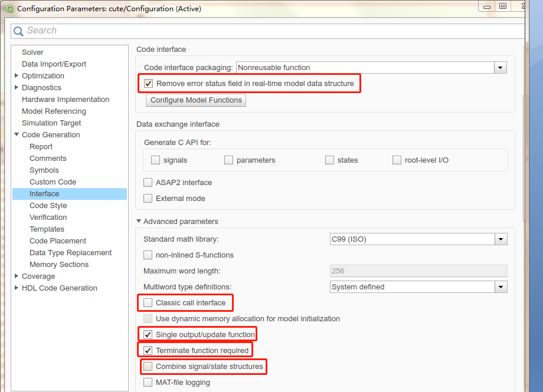Select Data Import/Export pane

(54, 64)
